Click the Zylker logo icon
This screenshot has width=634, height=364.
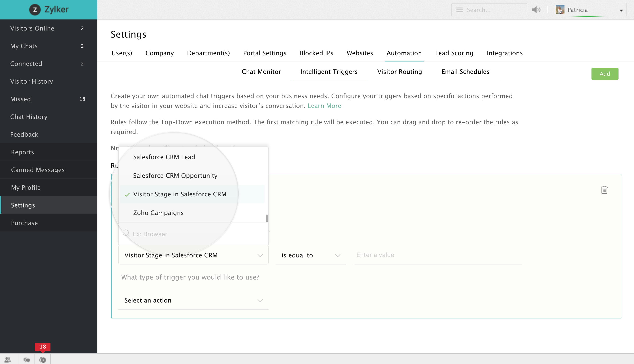[x=35, y=10]
